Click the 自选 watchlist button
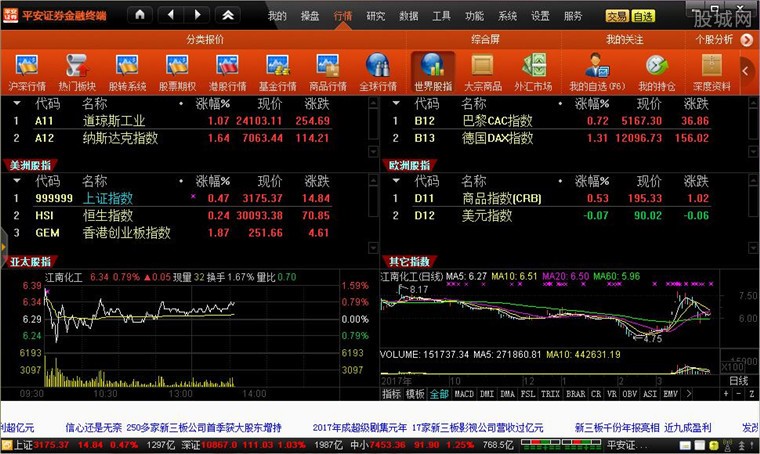Viewport: 760px width, 454px height. (x=643, y=16)
